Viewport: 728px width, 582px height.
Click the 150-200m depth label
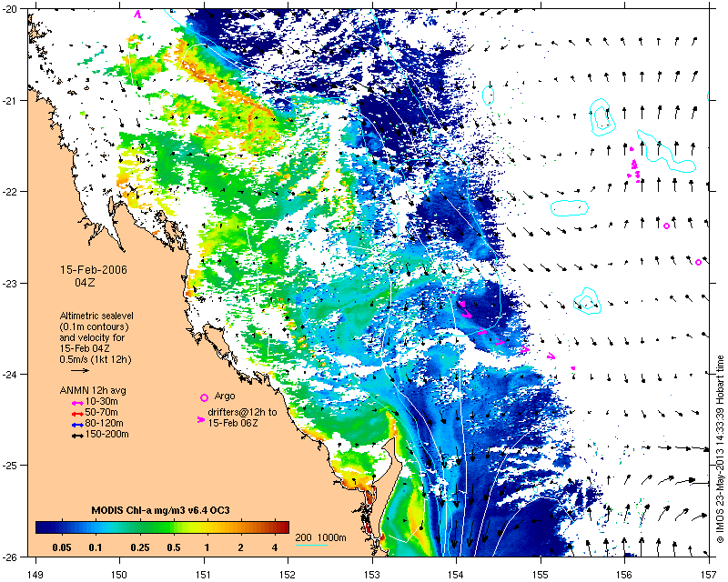click(x=106, y=435)
